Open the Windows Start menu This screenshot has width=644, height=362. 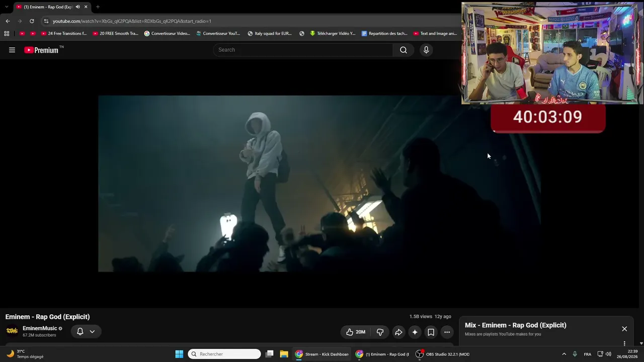pyautogui.click(x=179, y=354)
